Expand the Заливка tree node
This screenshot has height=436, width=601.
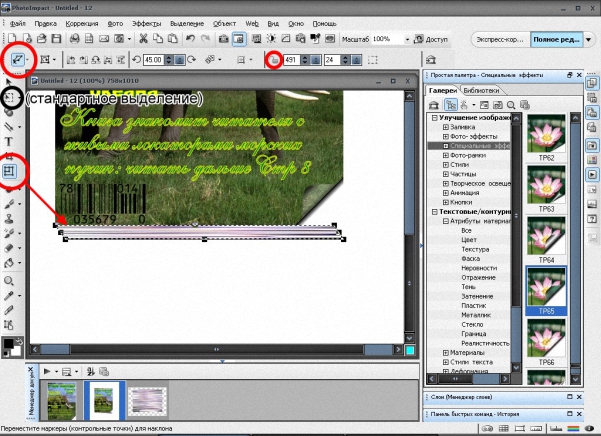tap(446, 127)
